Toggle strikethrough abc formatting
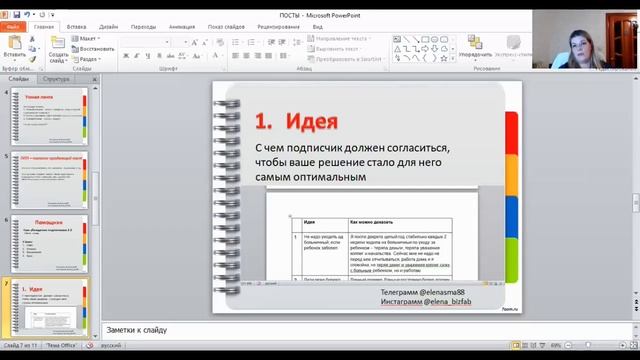This screenshot has height=360, width=640. coord(170,56)
